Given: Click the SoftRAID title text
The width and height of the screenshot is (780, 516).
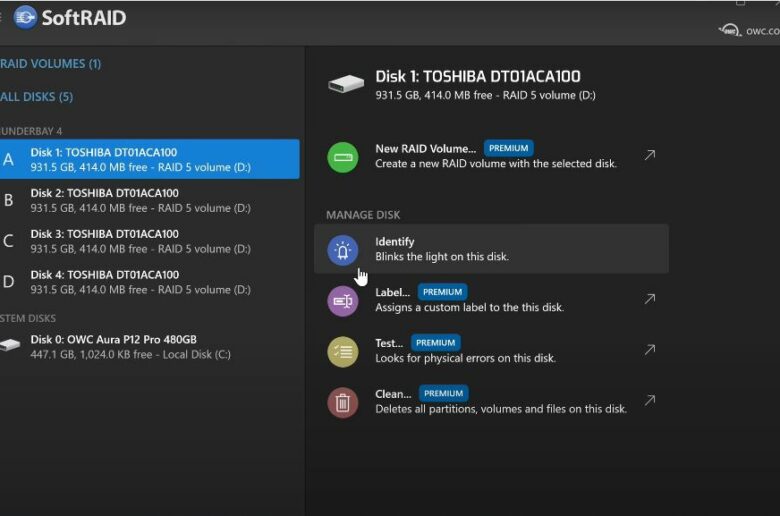Looking at the screenshot, I should (x=84, y=18).
